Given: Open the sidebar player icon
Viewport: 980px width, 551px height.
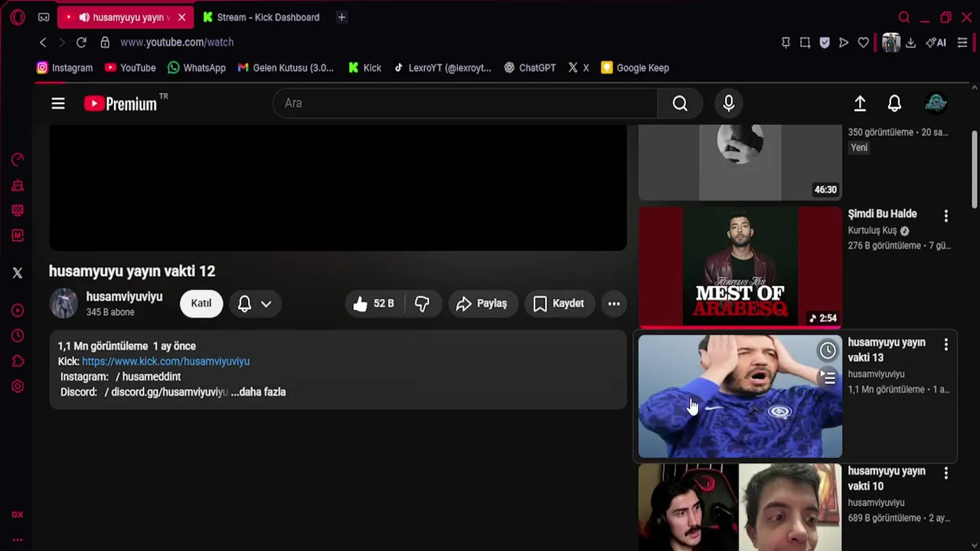Looking at the screenshot, I should (x=18, y=311).
